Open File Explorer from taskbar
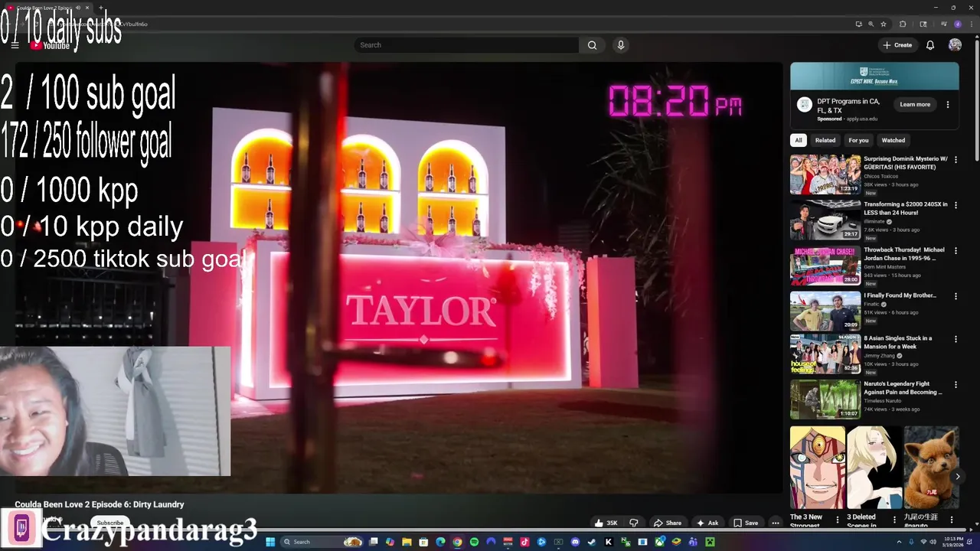980x551 pixels. (x=407, y=542)
